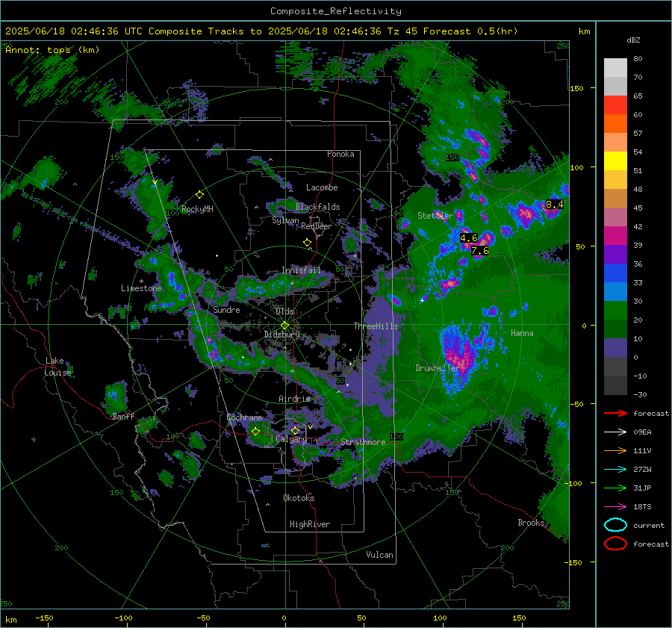Click the UTC timestamp header line
This screenshot has height=628, width=672.
[x=261, y=31]
